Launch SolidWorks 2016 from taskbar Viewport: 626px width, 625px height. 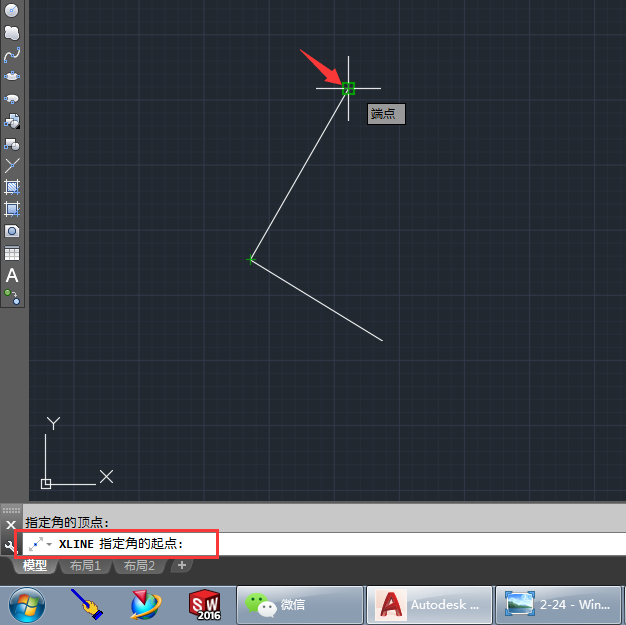click(x=204, y=605)
